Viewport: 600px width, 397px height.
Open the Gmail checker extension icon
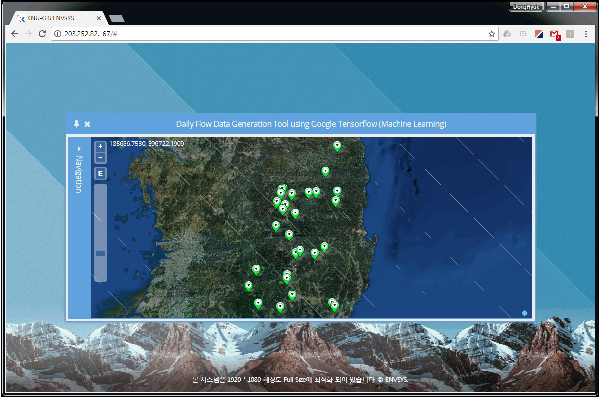tap(555, 35)
